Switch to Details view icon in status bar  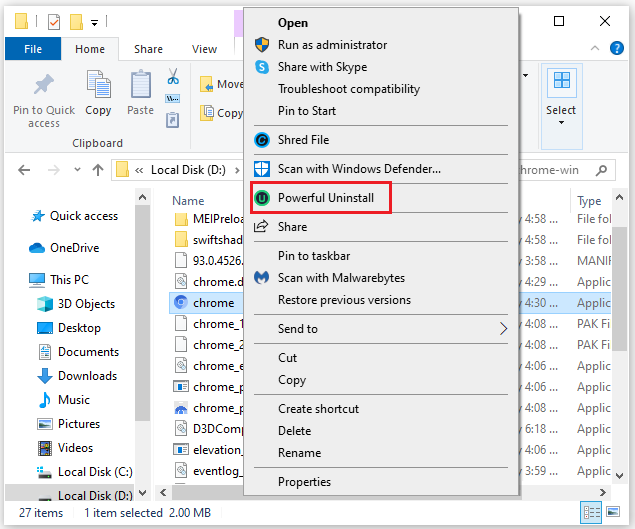[591, 513]
